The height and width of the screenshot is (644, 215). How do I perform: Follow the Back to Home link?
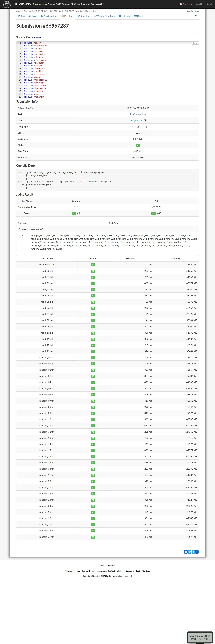(x=192, y=11)
